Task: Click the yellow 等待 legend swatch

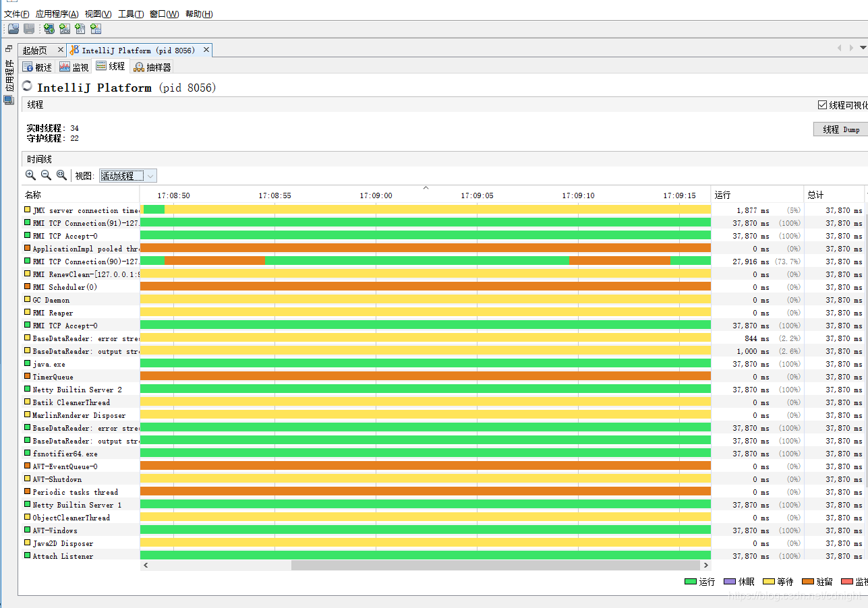Action: 768,582
